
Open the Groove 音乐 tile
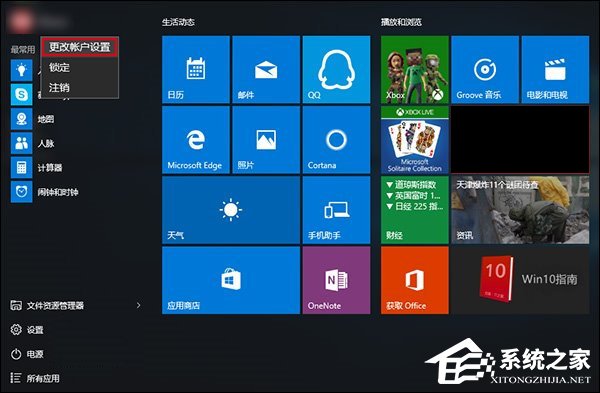485,70
